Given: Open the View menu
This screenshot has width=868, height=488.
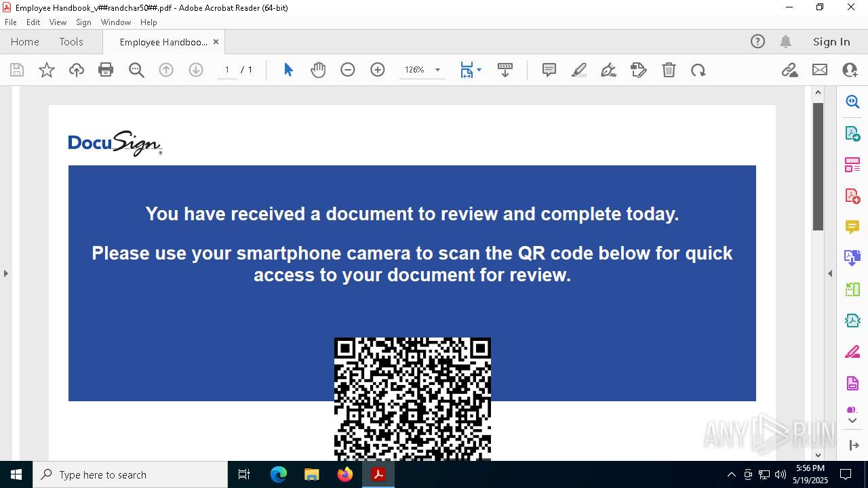Looking at the screenshot, I should [58, 22].
